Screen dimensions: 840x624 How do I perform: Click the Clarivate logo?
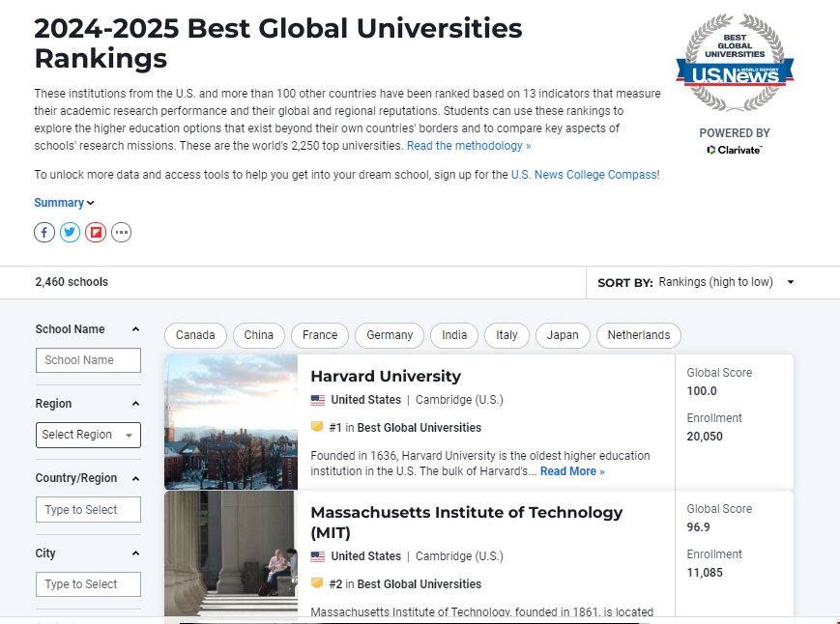[735, 150]
